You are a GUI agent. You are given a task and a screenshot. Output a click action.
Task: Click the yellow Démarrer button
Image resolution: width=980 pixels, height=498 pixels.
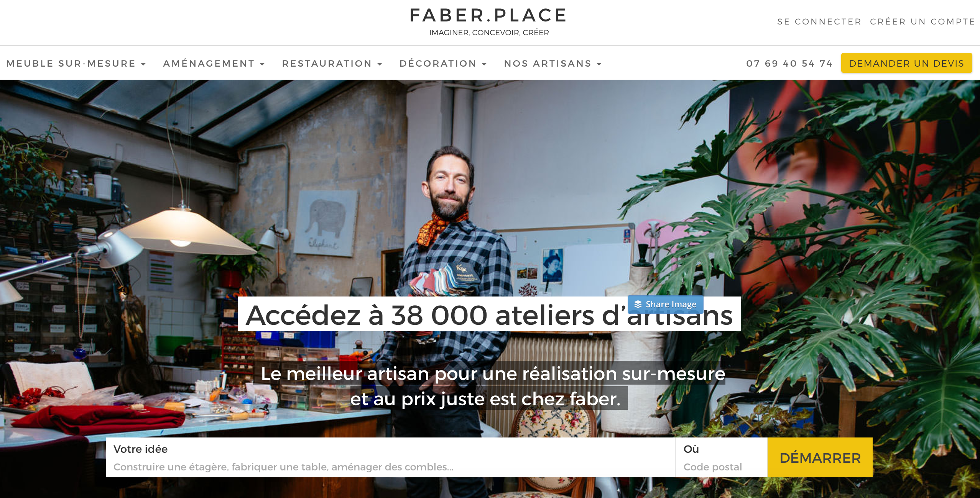coord(820,457)
